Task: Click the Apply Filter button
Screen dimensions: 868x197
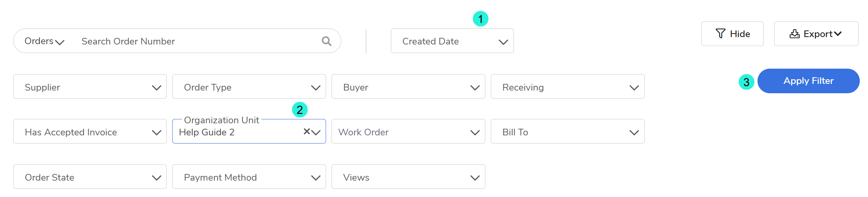Action: [x=808, y=81]
